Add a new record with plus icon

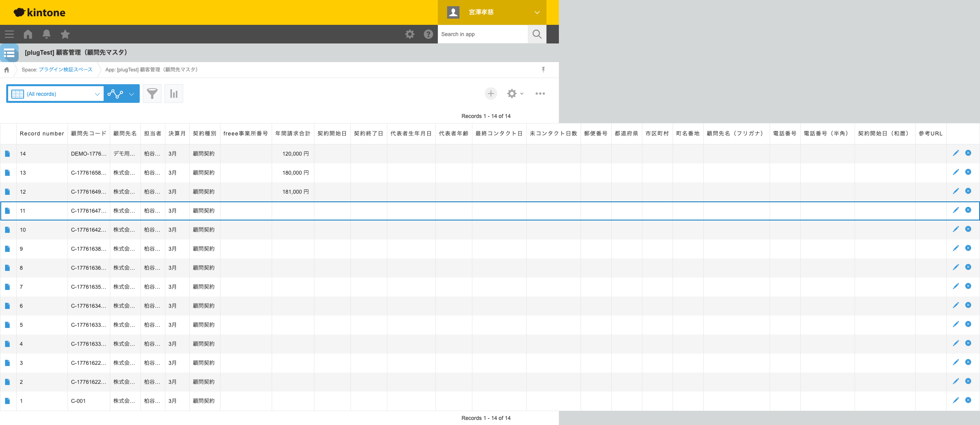coord(491,94)
